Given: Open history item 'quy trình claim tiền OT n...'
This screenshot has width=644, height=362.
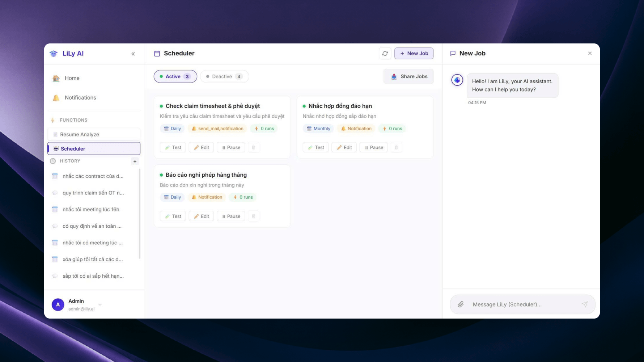Looking at the screenshot, I should click(93, 193).
